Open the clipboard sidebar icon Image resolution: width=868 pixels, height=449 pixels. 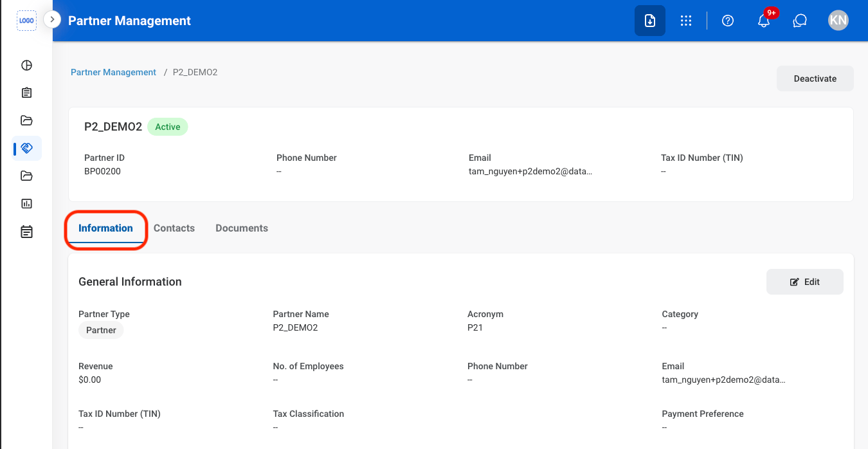pos(26,93)
